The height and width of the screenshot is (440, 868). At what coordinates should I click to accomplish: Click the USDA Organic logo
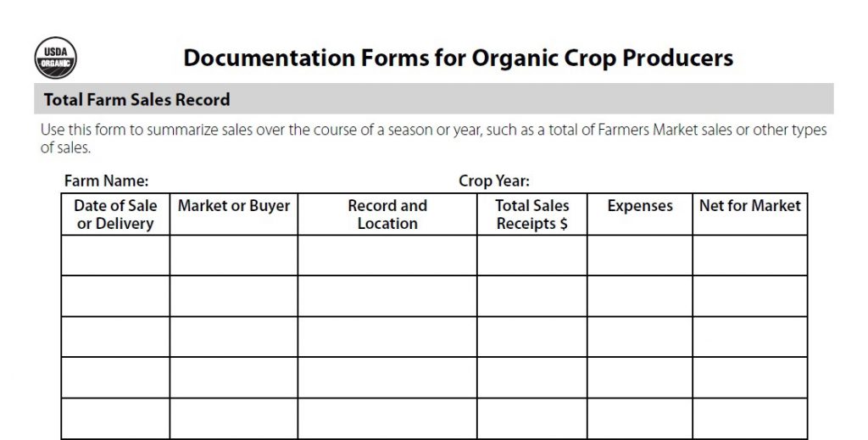[x=56, y=58]
